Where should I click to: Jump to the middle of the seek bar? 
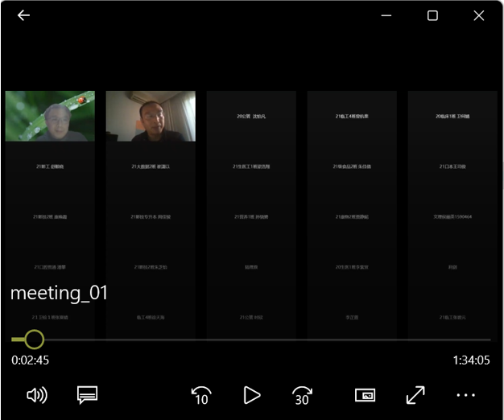pos(251,340)
